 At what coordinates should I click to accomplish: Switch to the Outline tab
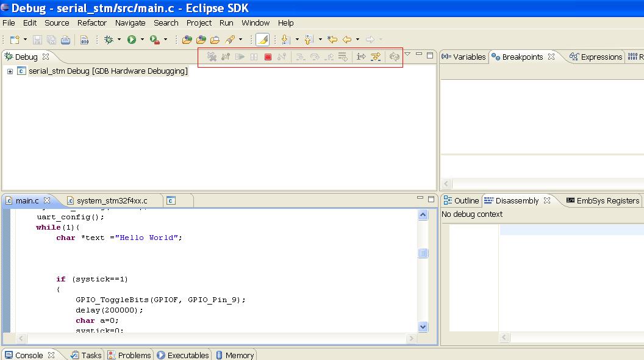coord(461,201)
